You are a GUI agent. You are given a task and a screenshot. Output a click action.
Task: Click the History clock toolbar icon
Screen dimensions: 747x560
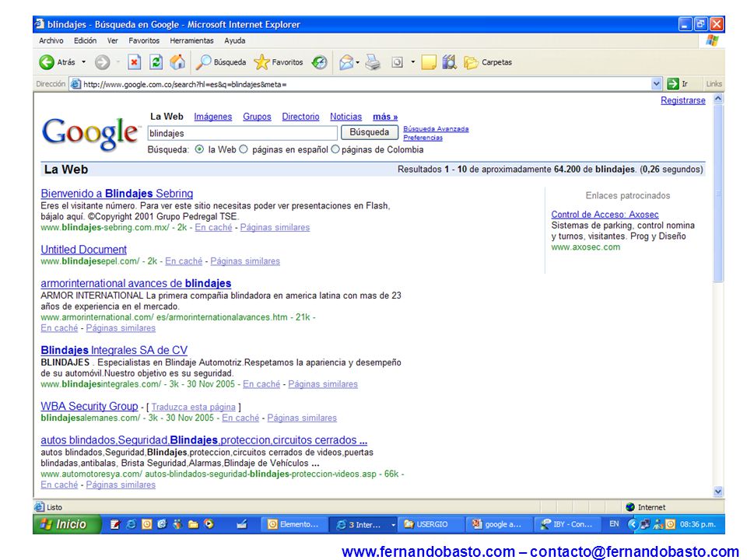pos(319,62)
